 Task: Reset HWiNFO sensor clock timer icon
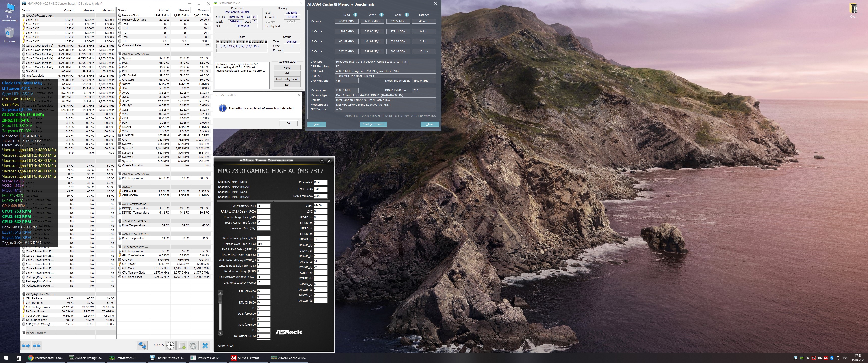pos(171,346)
